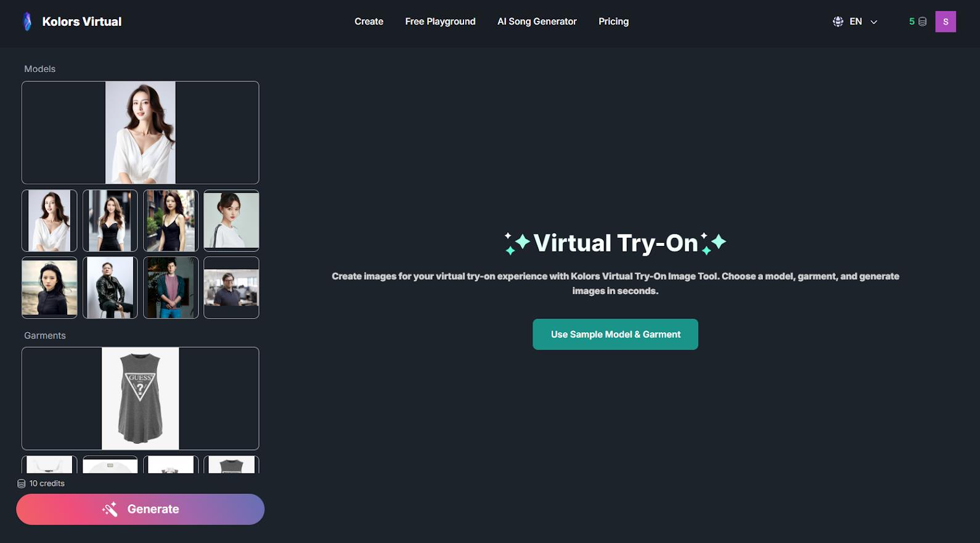This screenshot has height=543, width=980.
Task: Select woman on beach in black top
Action: (49, 288)
